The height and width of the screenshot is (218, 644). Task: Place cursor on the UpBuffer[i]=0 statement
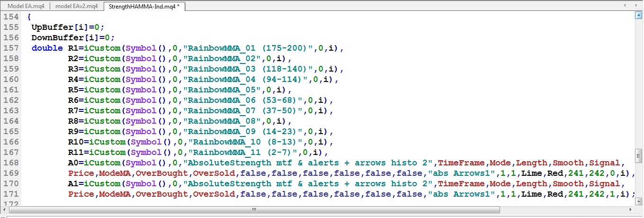[x=67, y=27]
